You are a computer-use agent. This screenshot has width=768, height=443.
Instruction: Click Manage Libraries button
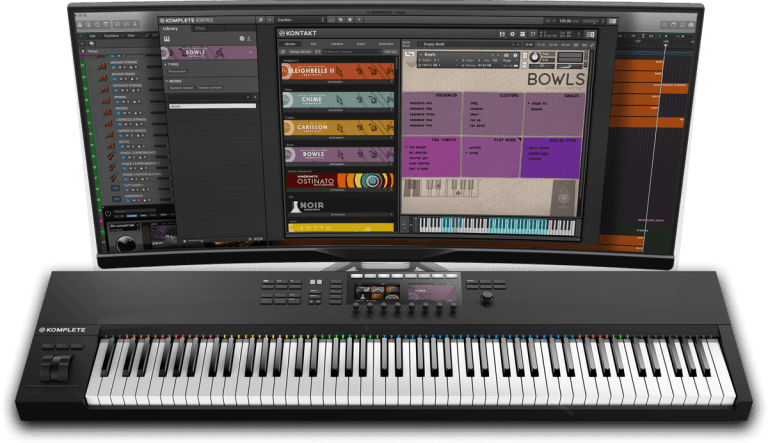click(300, 51)
